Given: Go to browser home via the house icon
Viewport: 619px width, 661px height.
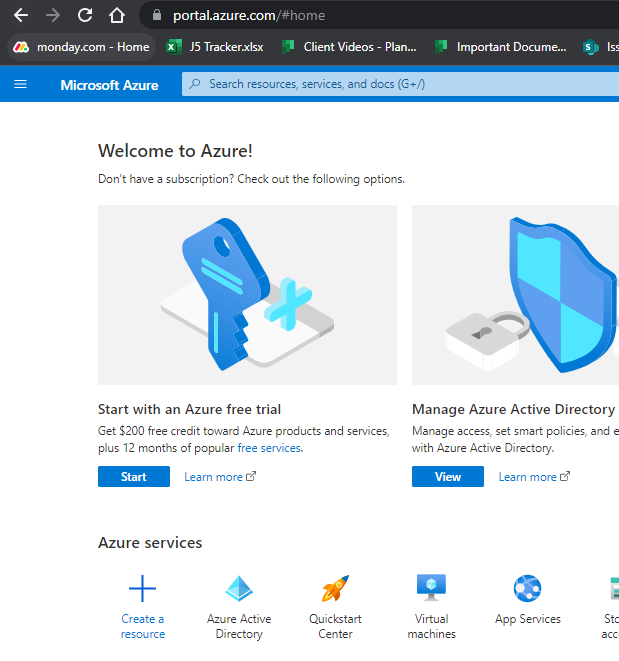Looking at the screenshot, I should click(117, 16).
